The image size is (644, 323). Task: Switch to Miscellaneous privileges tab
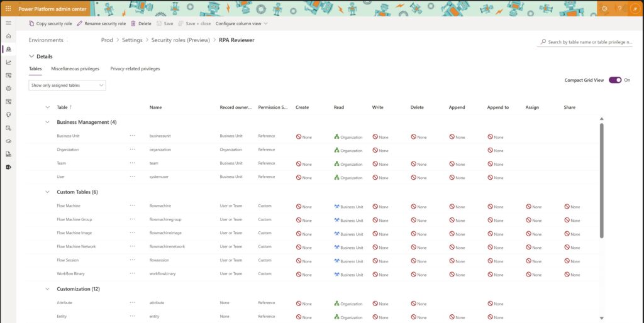75,68
